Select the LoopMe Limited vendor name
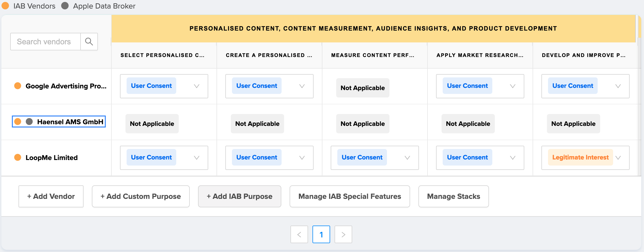Screen dimensions: 644x252 click(52, 158)
